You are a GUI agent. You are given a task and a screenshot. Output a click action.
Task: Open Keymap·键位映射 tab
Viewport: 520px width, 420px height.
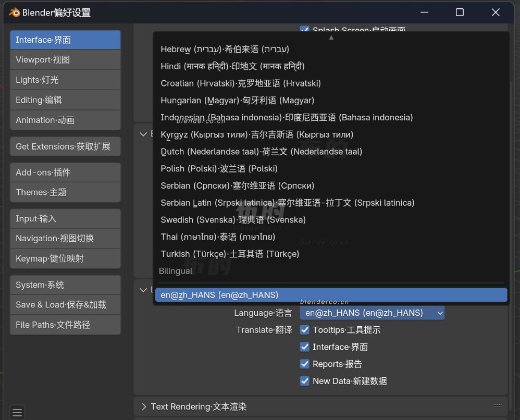[x=65, y=258]
